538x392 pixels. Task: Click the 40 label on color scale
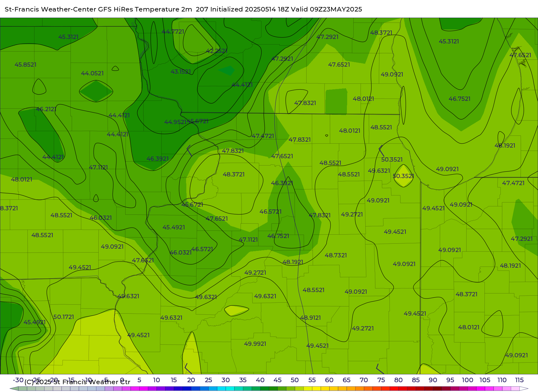click(x=260, y=380)
